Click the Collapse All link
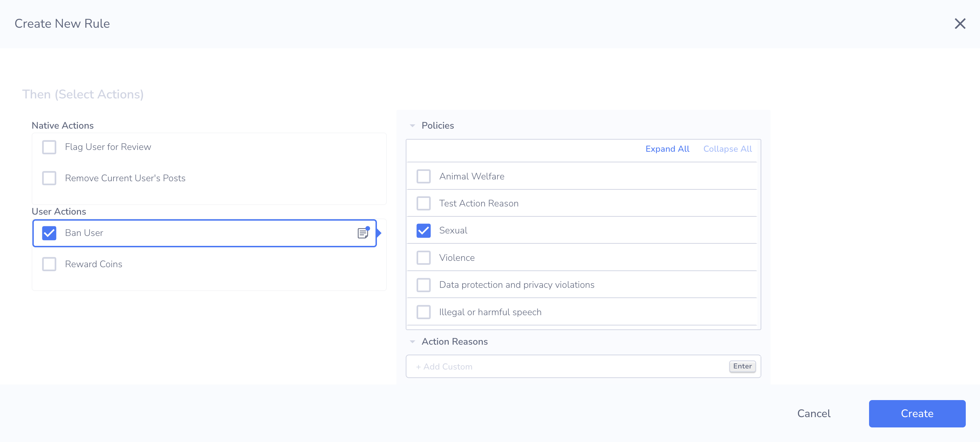Viewport: 980px width, 442px height. [x=727, y=149]
